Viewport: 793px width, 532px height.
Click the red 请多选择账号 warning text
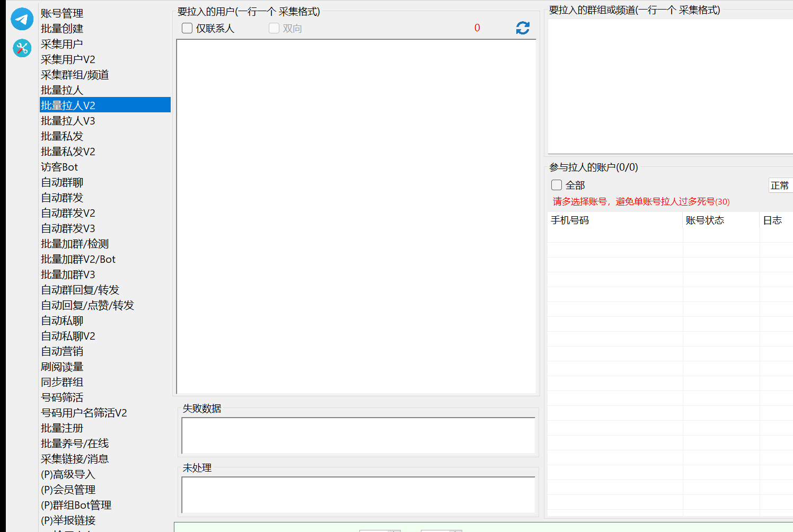[x=641, y=201]
